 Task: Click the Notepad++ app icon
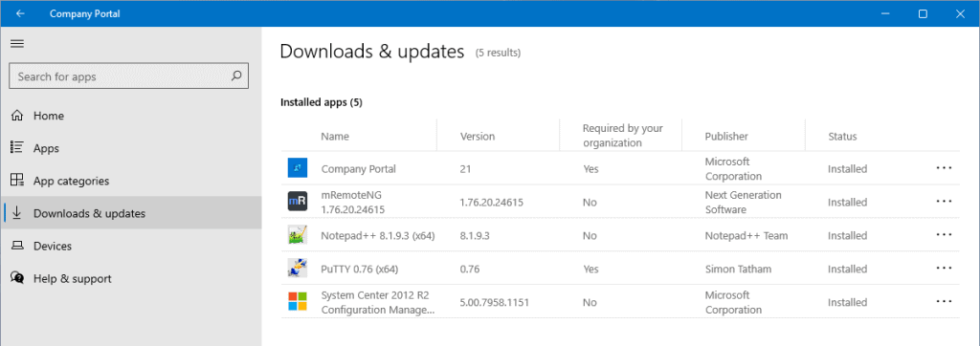point(298,235)
